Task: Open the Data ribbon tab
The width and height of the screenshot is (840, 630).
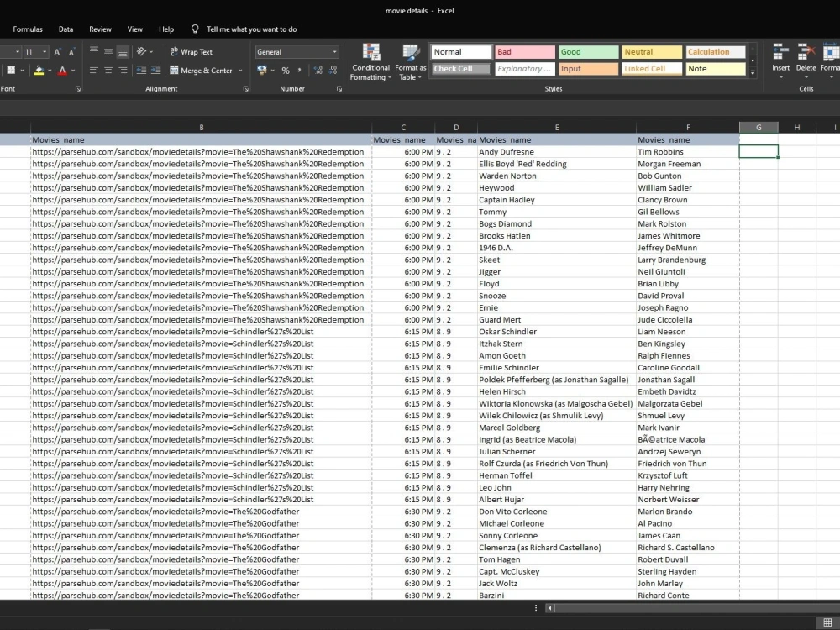Action: (66, 29)
